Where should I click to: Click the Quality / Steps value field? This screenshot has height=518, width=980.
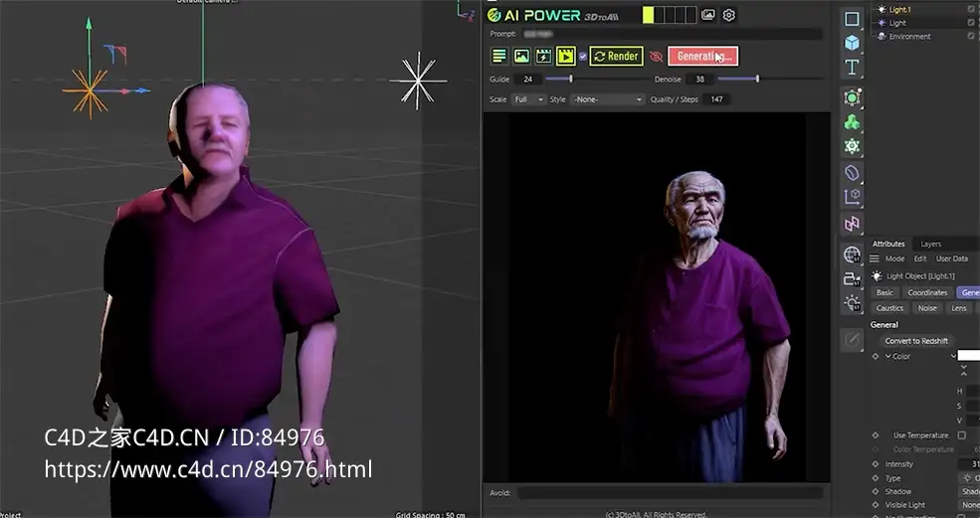(x=717, y=99)
